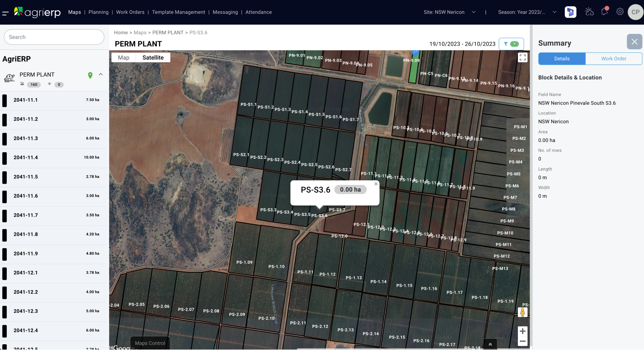Open the settings gear

pyautogui.click(x=620, y=12)
